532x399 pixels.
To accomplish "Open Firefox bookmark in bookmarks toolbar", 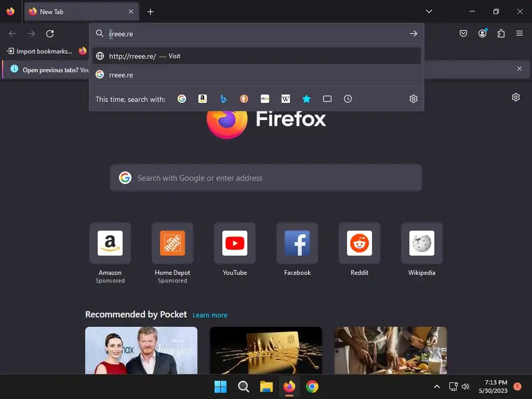I will tap(83, 51).
